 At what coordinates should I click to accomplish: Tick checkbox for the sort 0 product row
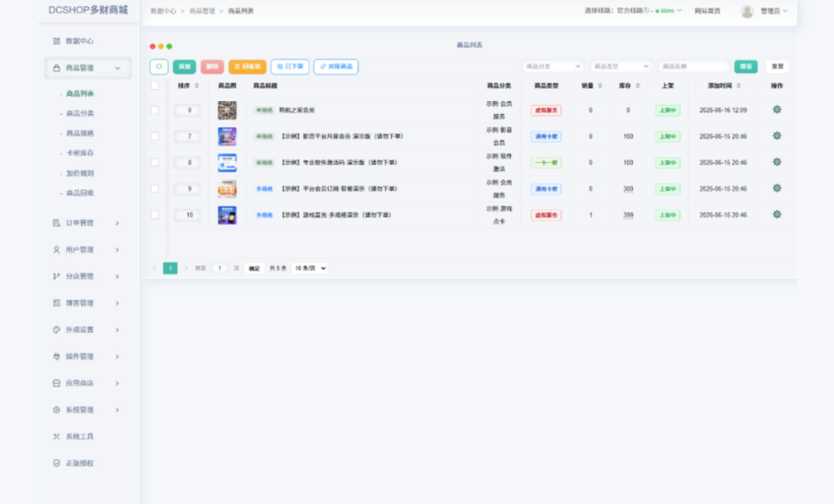[x=155, y=110]
